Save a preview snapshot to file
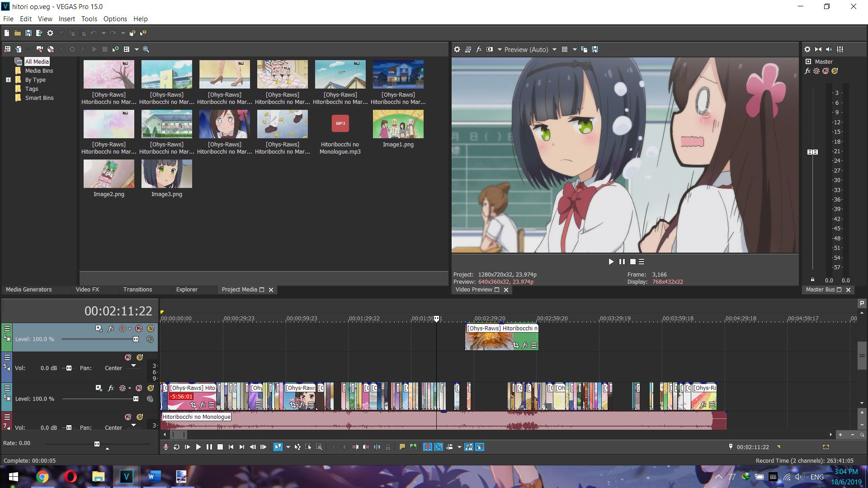 pos(595,49)
